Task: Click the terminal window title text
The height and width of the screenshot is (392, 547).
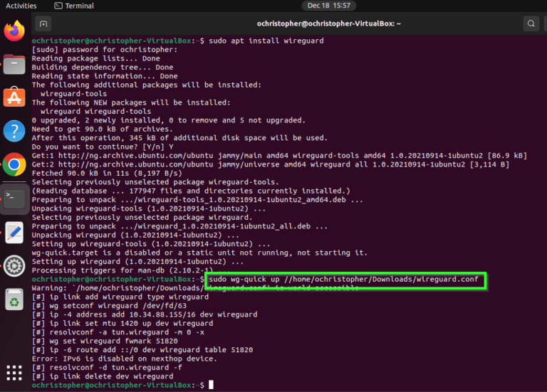Action: click(x=328, y=23)
